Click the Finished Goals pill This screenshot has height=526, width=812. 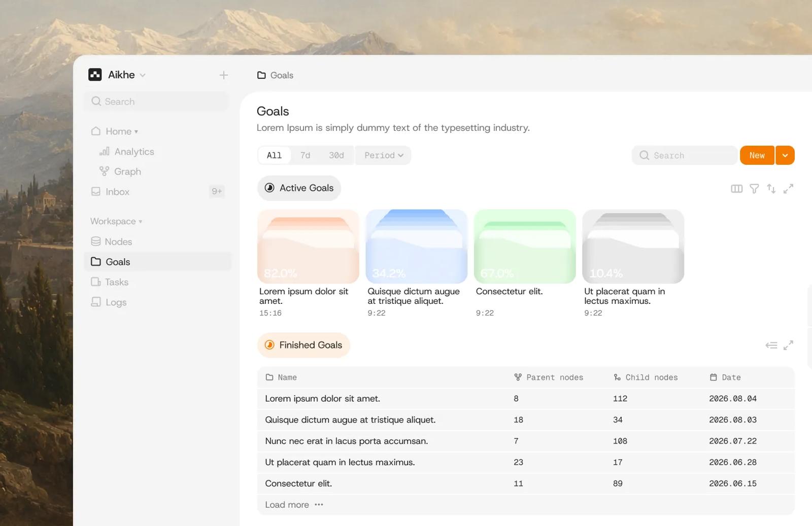tap(303, 345)
